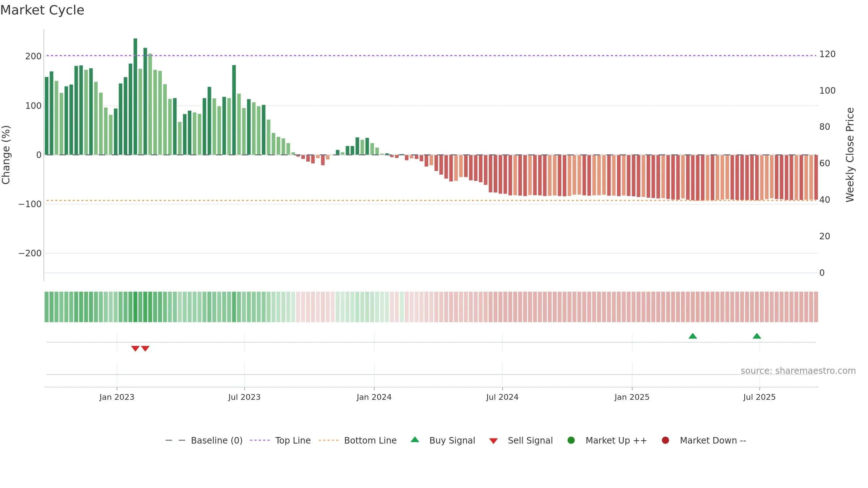
Task: Click the green Market Up circle icon
Action: 571,440
